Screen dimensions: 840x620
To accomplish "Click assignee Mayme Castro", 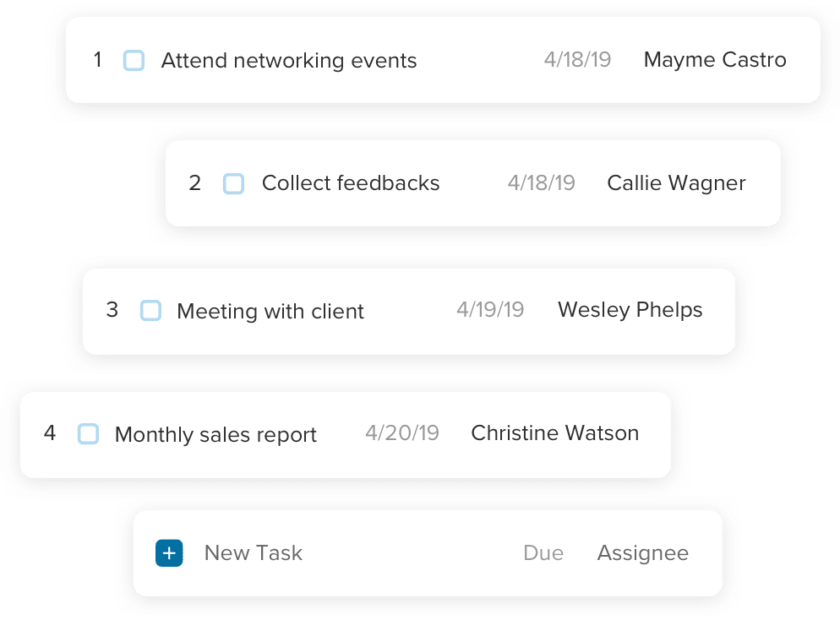I will coord(715,60).
